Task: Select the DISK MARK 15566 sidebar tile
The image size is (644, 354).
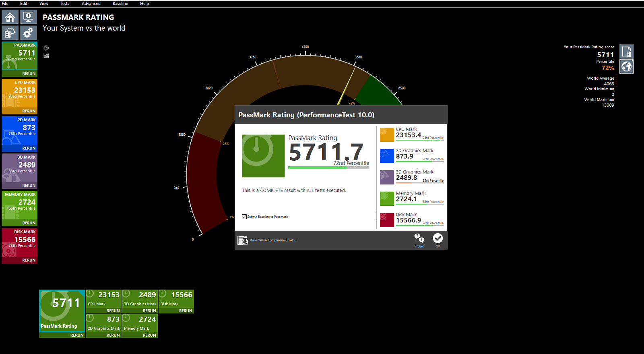Action: pyautogui.click(x=20, y=243)
